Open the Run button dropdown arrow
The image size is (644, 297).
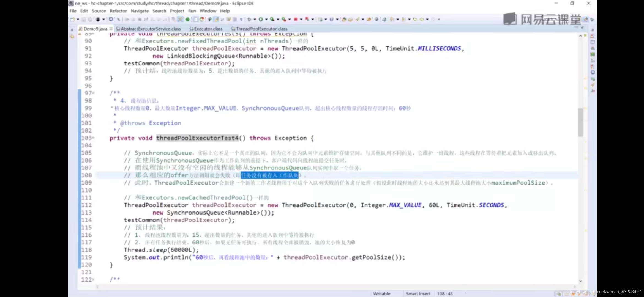266,19
